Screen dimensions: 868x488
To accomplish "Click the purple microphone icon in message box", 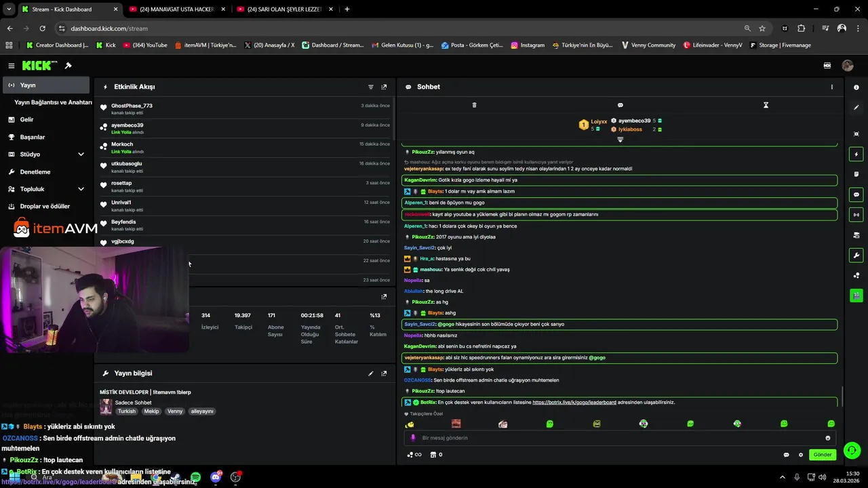I will [412, 438].
